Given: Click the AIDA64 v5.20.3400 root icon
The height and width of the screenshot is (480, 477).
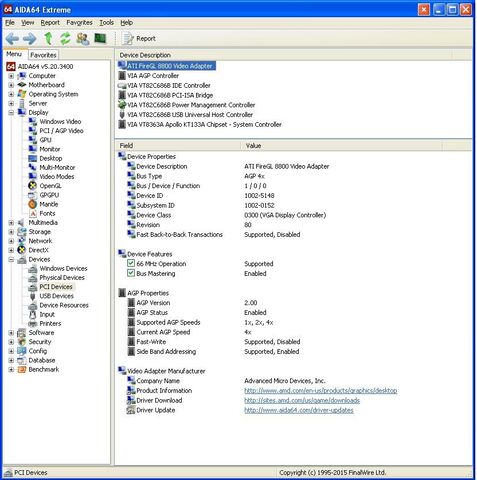Looking at the screenshot, I should (x=11, y=67).
